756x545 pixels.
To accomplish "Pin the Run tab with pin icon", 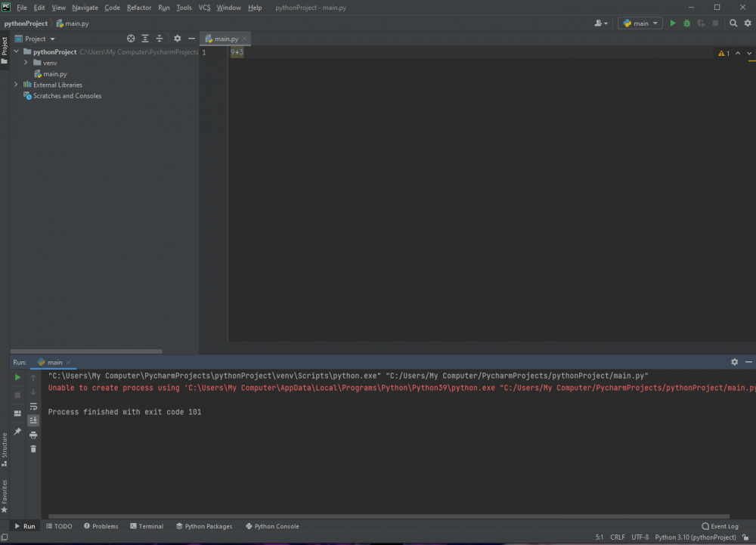I will tap(18, 432).
